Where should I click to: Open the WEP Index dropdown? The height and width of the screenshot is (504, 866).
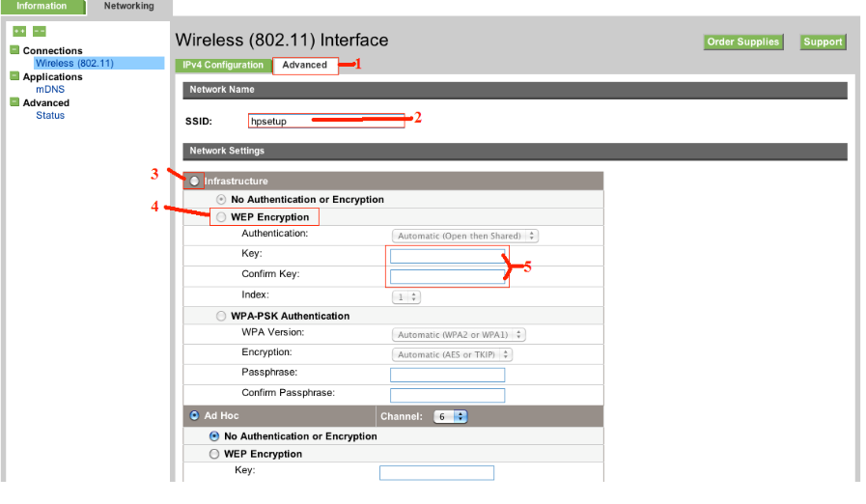coord(406,297)
